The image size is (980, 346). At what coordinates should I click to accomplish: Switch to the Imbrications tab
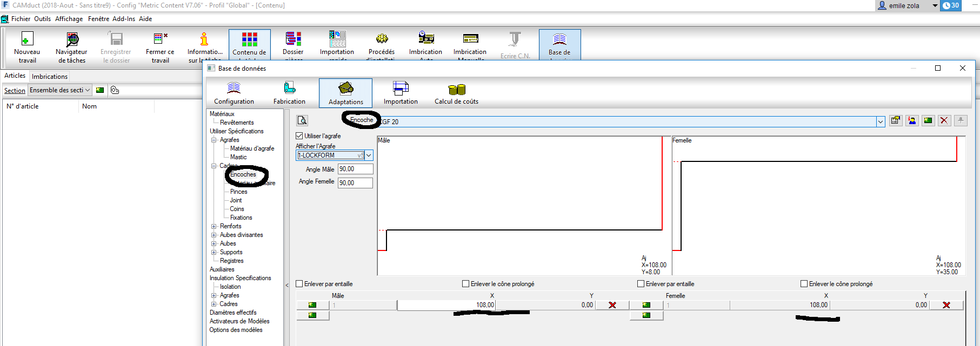point(50,77)
